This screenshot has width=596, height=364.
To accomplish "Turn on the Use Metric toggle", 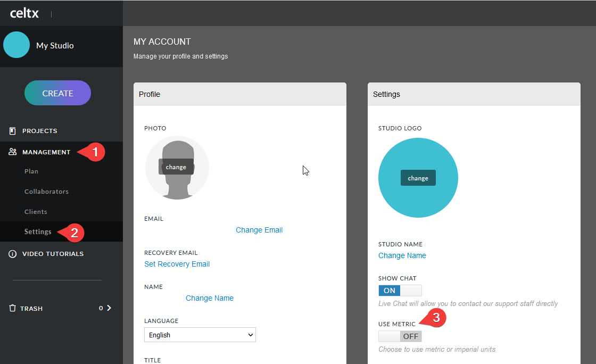I will click(x=400, y=336).
